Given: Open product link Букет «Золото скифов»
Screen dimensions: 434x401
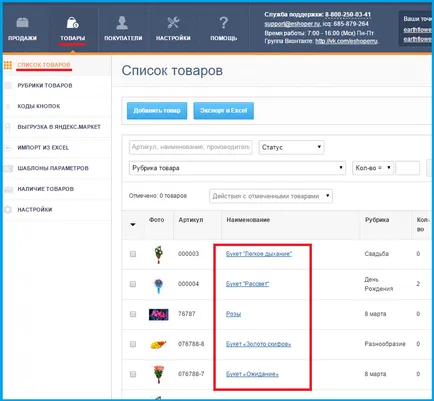Looking at the screenshot, I should click(x=258, y=344).
